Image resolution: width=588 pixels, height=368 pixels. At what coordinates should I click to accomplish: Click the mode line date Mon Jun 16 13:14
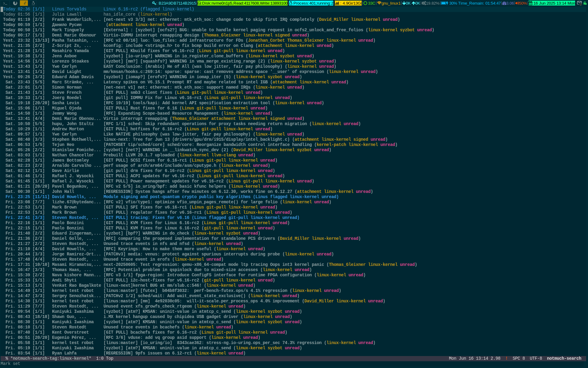pyautogui.click(x=468, y=358)
